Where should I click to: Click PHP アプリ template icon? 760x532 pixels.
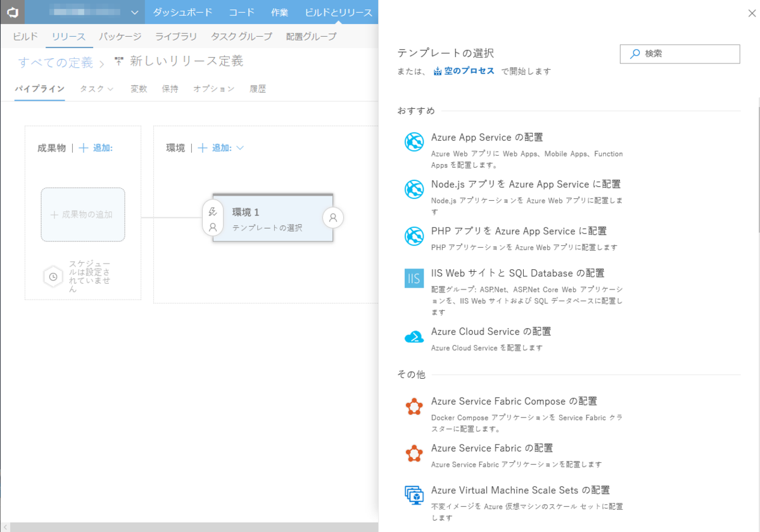pos(414,236)
